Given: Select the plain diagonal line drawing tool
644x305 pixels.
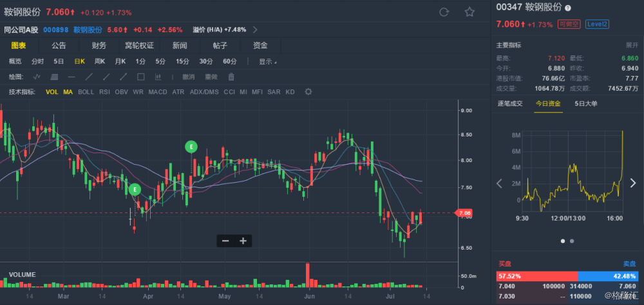Looking at the screenshot, I should [x=89, y=77].
